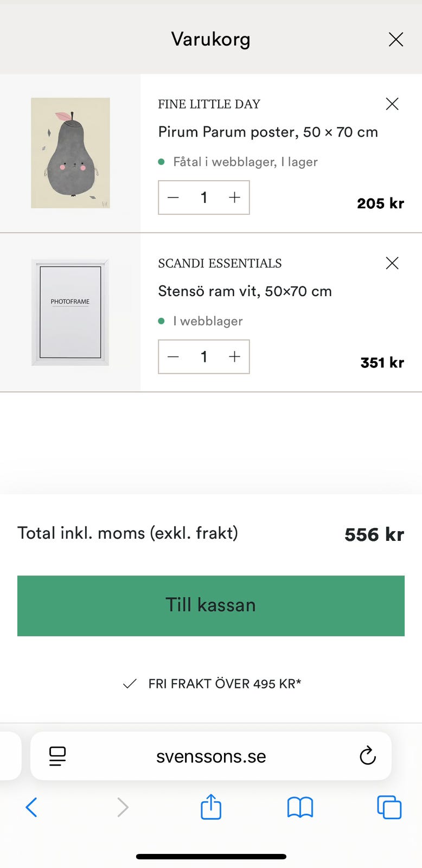This screenshot has height=868, width=422.
Task: Increase Pirum Parum poster quantity
Action: [x=234, y=197]
